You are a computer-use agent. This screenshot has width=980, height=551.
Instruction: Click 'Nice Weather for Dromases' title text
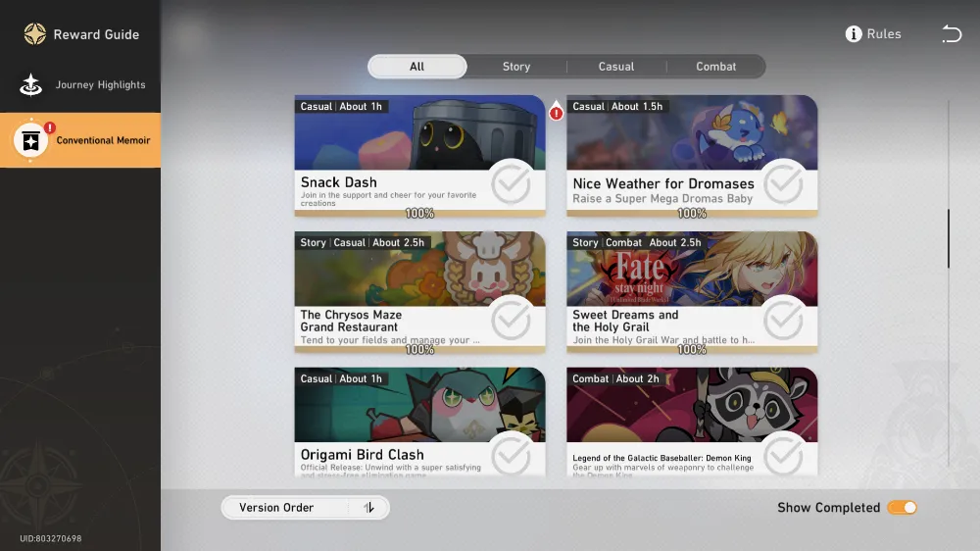click(663, 183)
